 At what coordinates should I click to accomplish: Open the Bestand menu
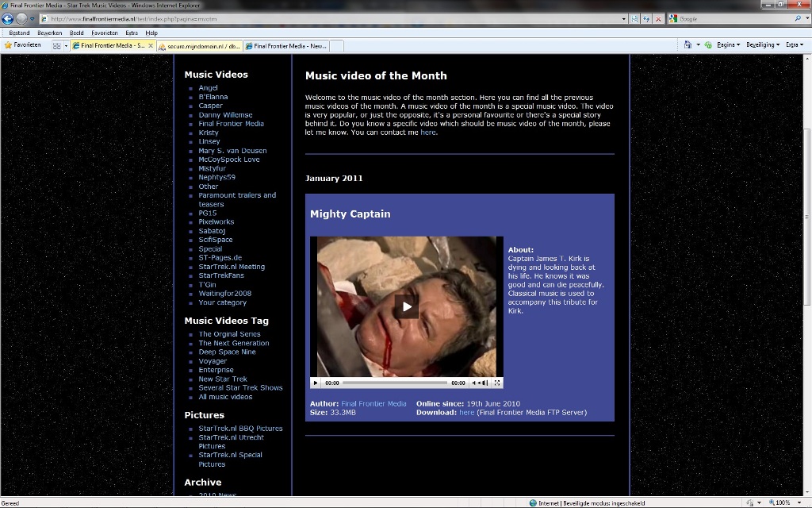[19, 33]
